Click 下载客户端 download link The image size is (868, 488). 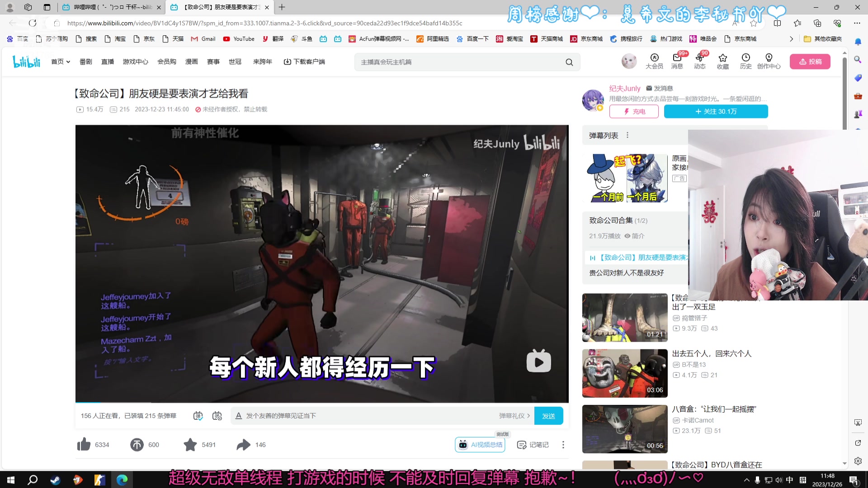304,62
